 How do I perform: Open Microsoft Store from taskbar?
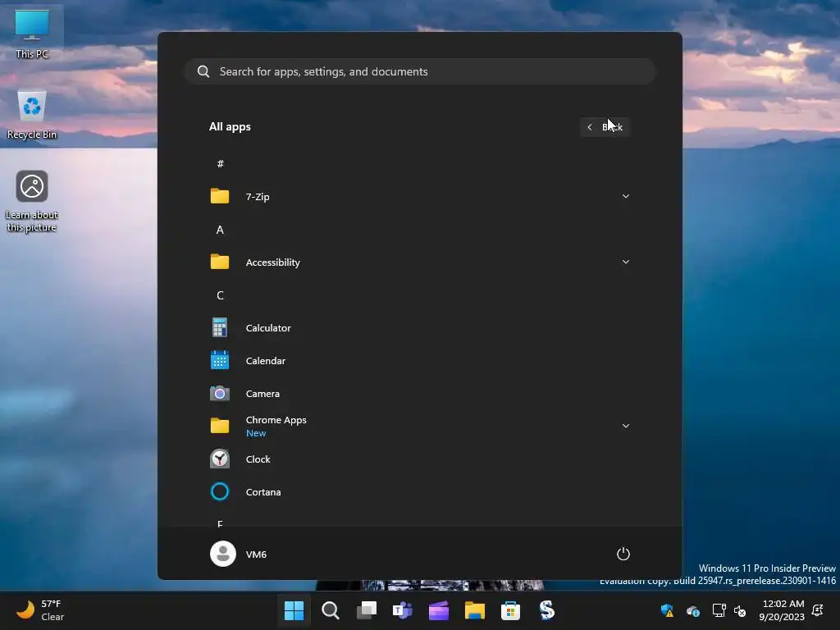[510, 610]
